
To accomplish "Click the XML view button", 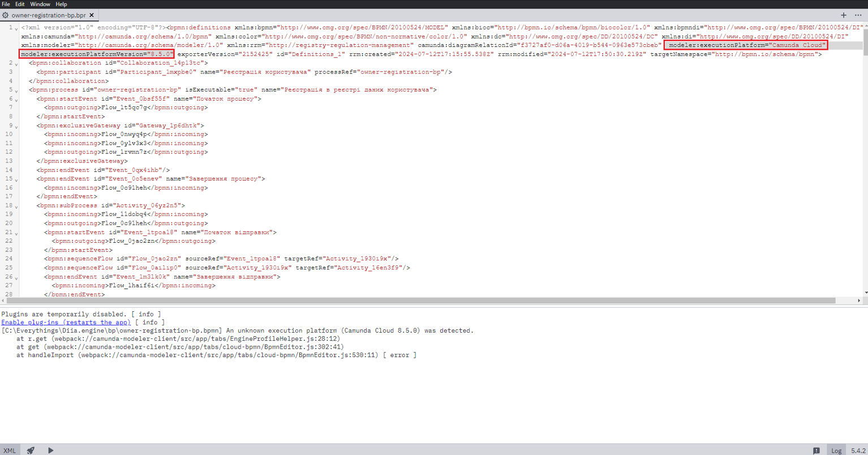I will coord(10,450).
